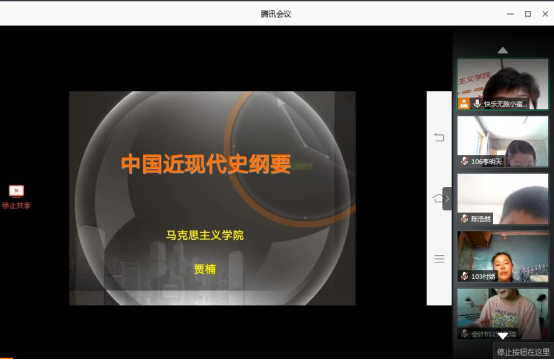Click the orange host icon on first video
This screenshot has width=554, height=360.
464,104
